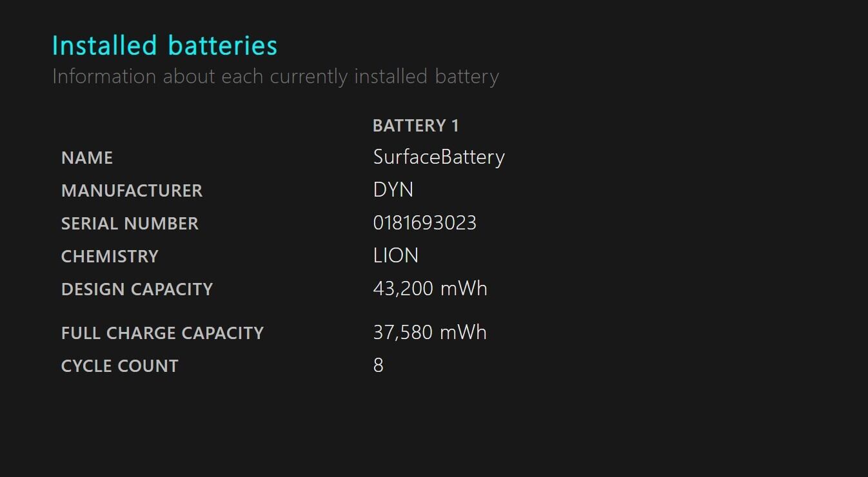The image size is (868, 477).
Task: Select the DYN manufacturer value
Action: [393, 190]
